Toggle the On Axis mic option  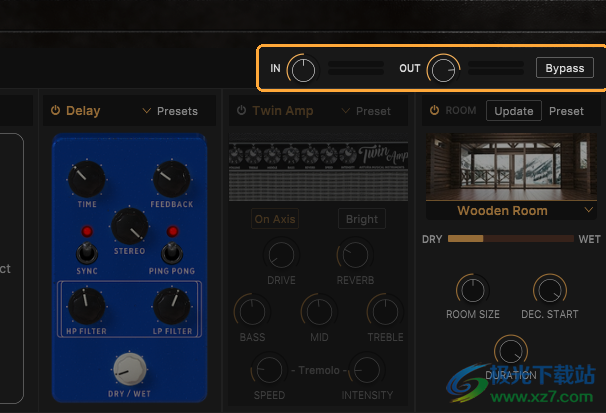275,219
